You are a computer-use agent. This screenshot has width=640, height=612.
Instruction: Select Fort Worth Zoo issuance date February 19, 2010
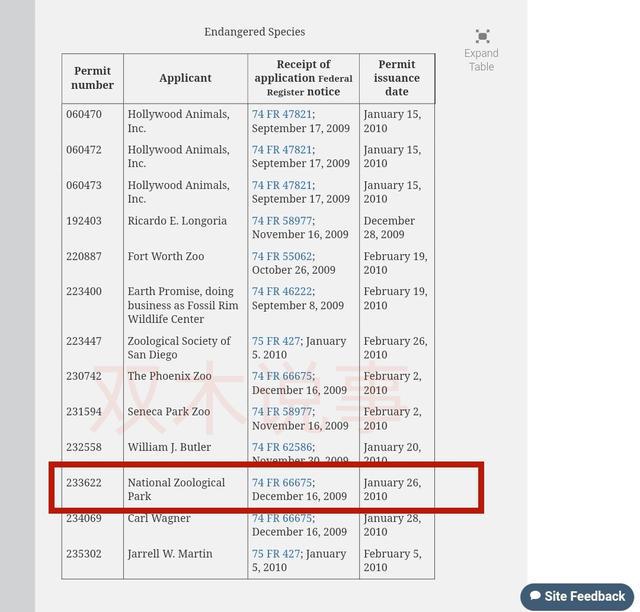pos(396,263)
